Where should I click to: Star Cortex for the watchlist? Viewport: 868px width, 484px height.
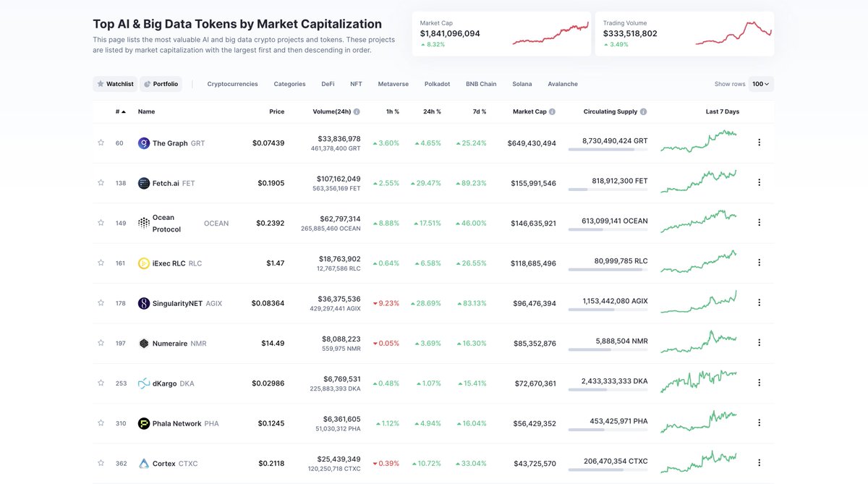pos(101,462)
